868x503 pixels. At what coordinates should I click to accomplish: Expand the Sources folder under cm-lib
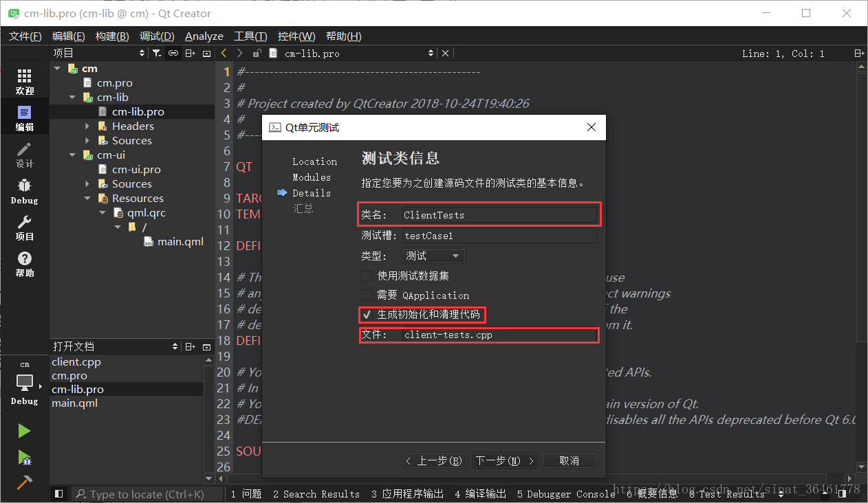[87, 141]
